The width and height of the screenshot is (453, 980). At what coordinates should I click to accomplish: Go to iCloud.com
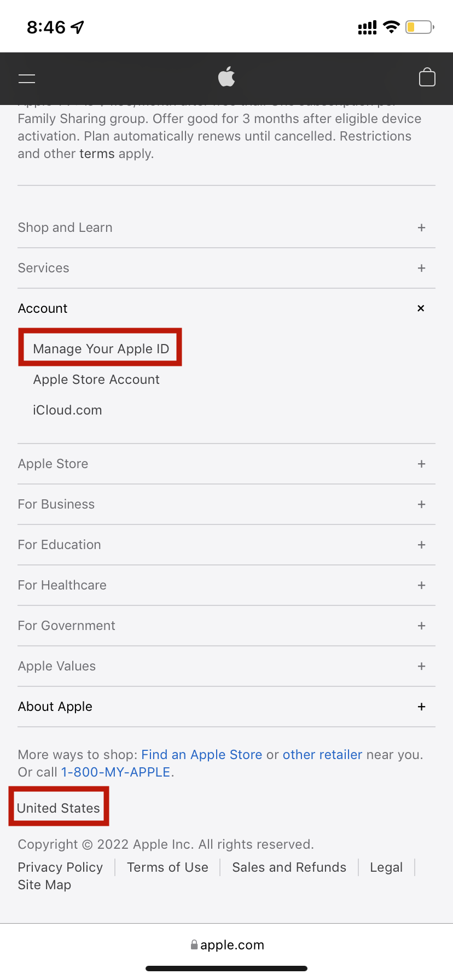67,410
